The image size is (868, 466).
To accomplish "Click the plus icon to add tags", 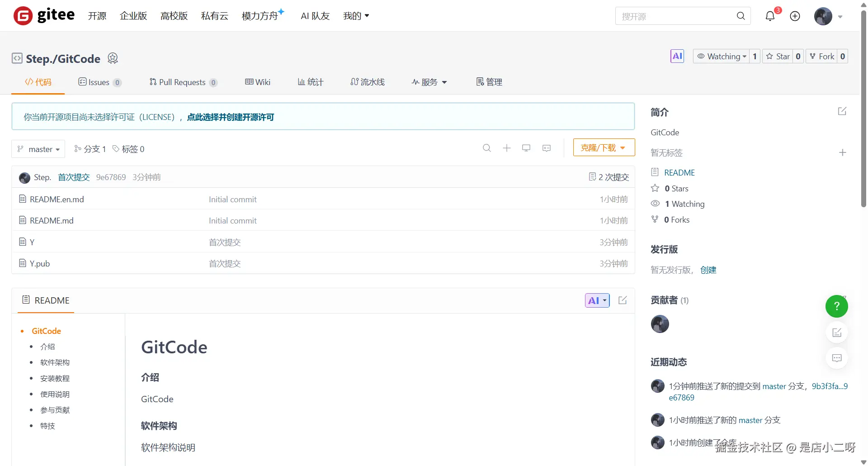I will click(x=843, y=152).
